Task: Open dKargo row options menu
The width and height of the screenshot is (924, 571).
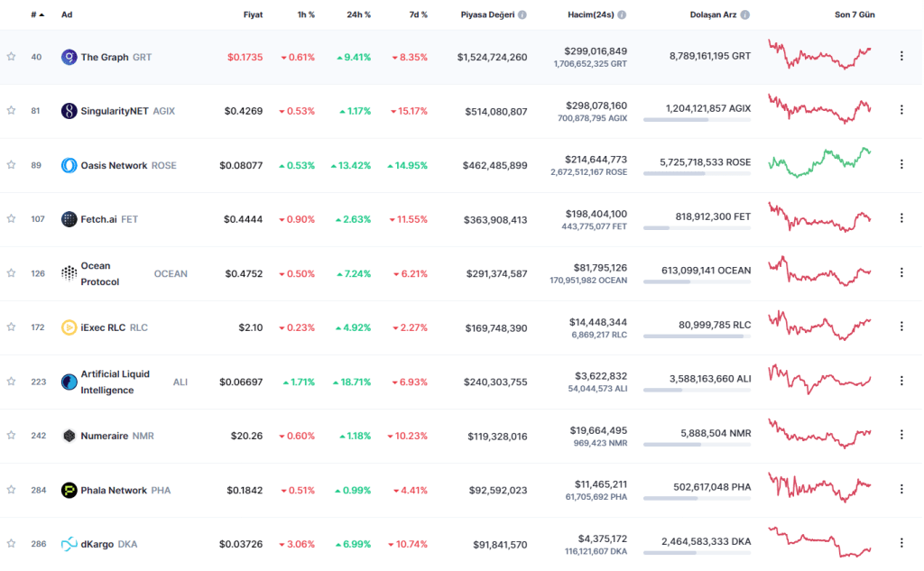Action: (x=901, y=543)
